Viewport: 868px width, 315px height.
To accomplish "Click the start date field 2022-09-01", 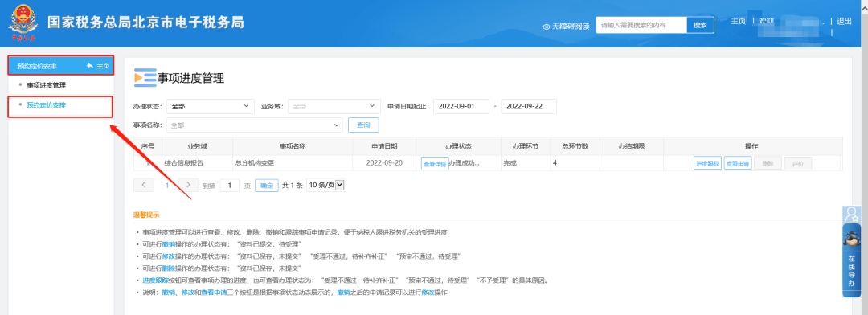I will click(x=461, y=106).
